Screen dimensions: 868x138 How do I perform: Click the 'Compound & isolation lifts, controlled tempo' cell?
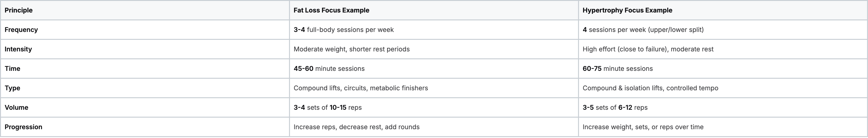pyautogui.click(x=650, y=88)
